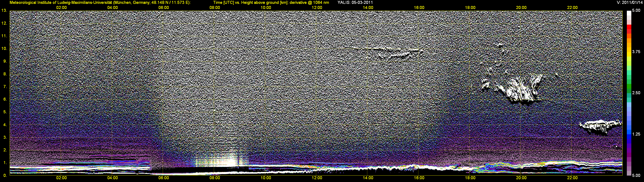Click the "02:00" label on the top time axis
This screenshot has width=644, height=182.
coord(61,7)
